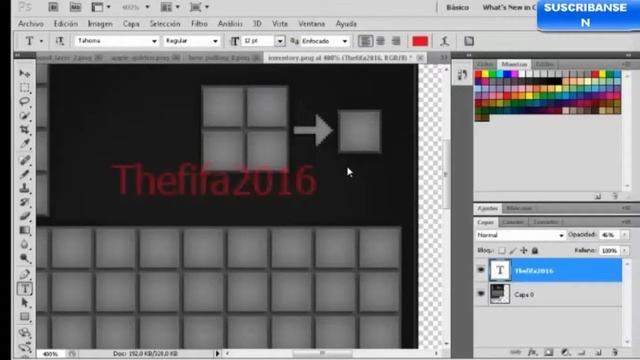Screen dimensions: 640x360
Task: Open the Edición menu
Action: [66, 24]
